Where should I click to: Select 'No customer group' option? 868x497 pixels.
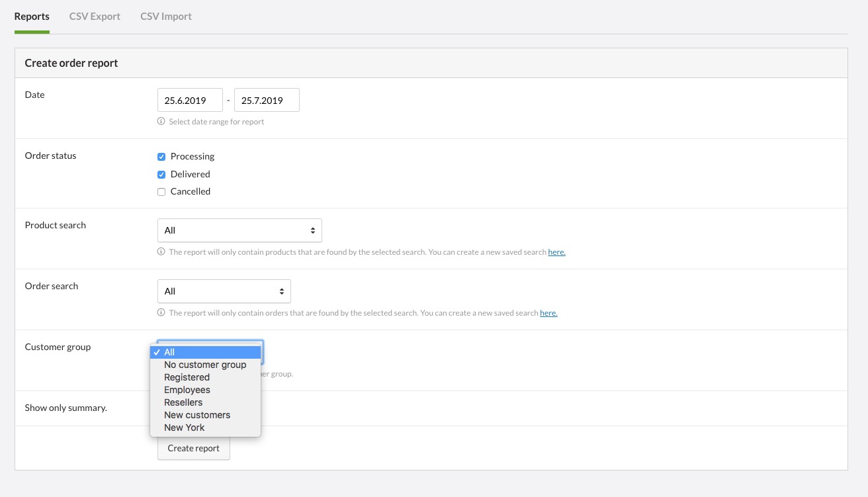coord(206,365)
